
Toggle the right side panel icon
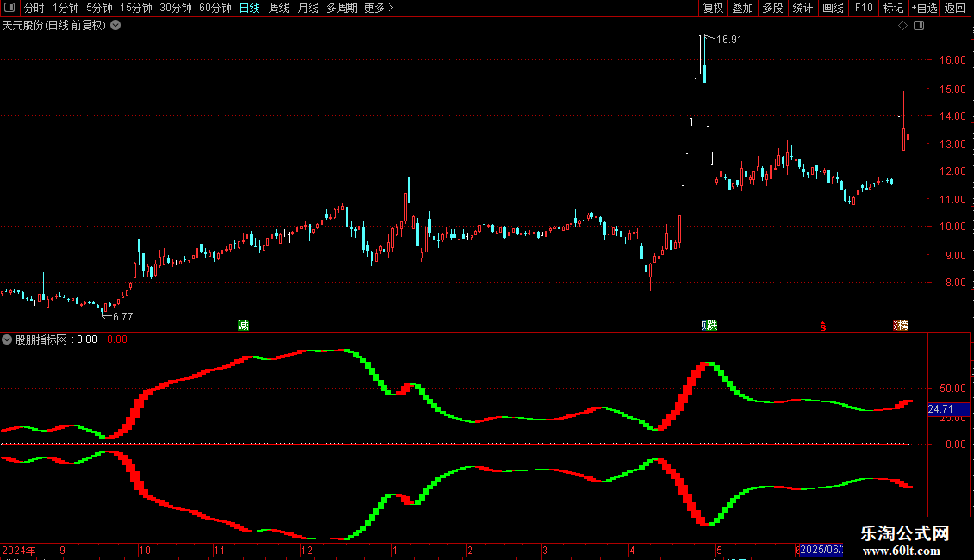[x=919, y=26]
